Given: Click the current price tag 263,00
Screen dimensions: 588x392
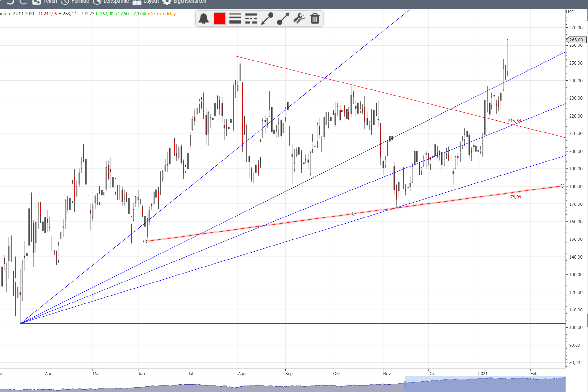Looking at the screenshot, I should [x=577, y=40].
